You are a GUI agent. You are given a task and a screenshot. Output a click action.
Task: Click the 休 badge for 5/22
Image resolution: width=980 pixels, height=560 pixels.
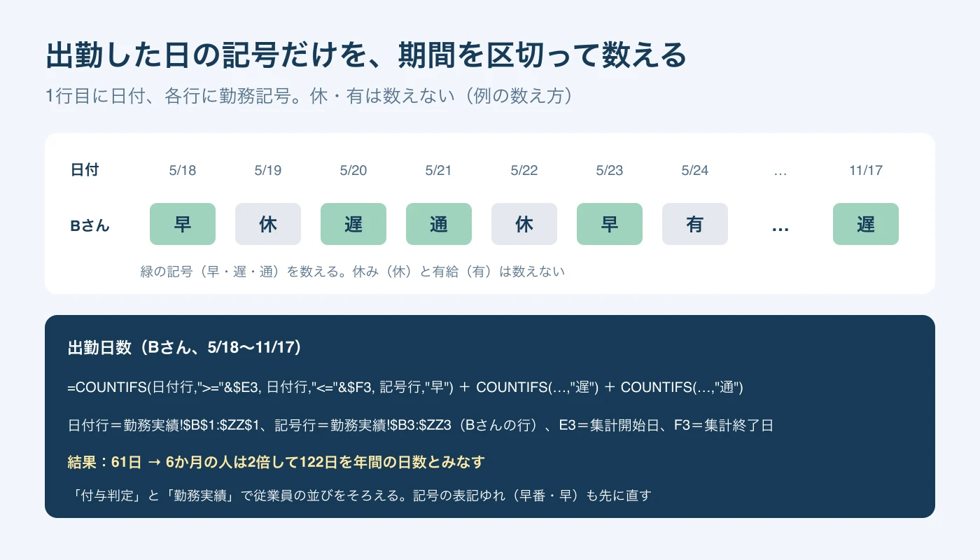[524, 224]
